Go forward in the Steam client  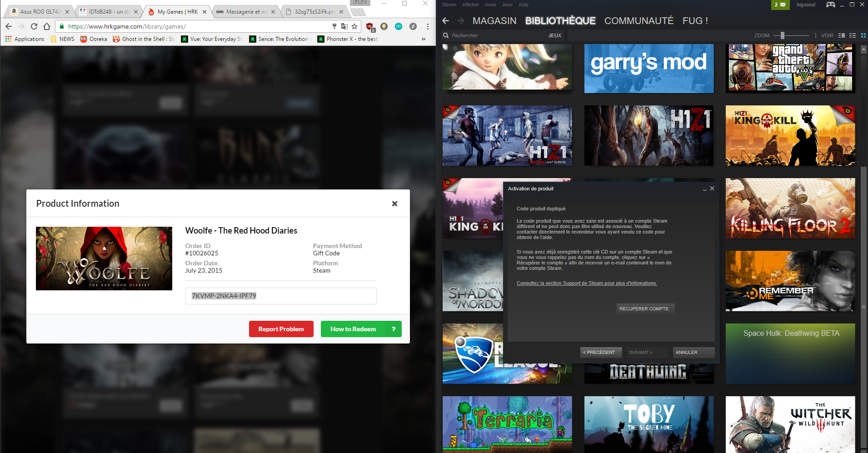coord(460,20)
